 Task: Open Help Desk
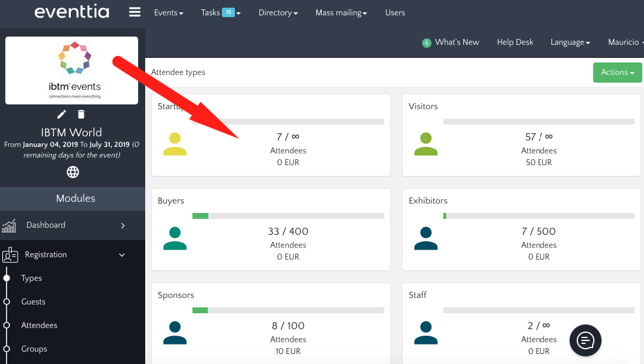tap(515, 42)
